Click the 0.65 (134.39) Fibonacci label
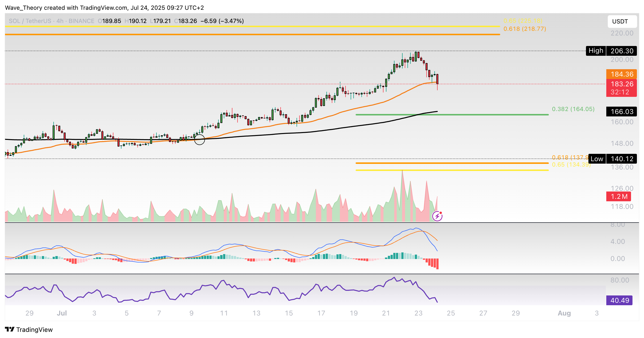The image size is (644, 338). tap(571, 165)
